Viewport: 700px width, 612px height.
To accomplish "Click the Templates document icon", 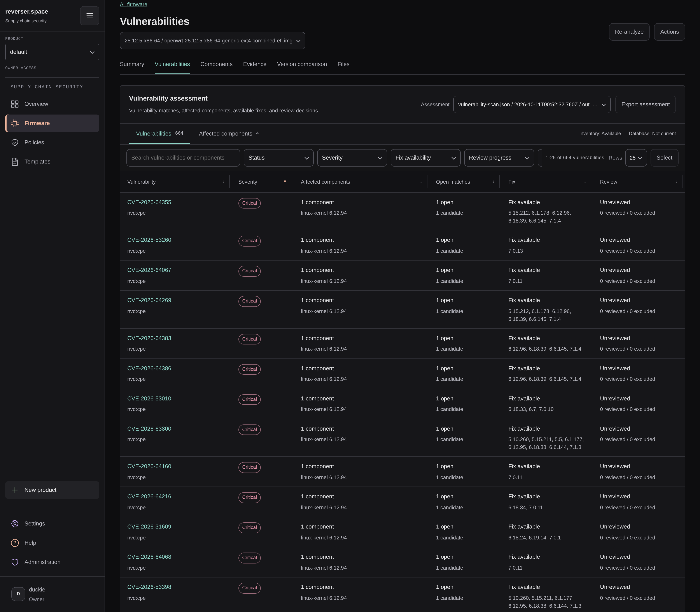I will point(15,162).
